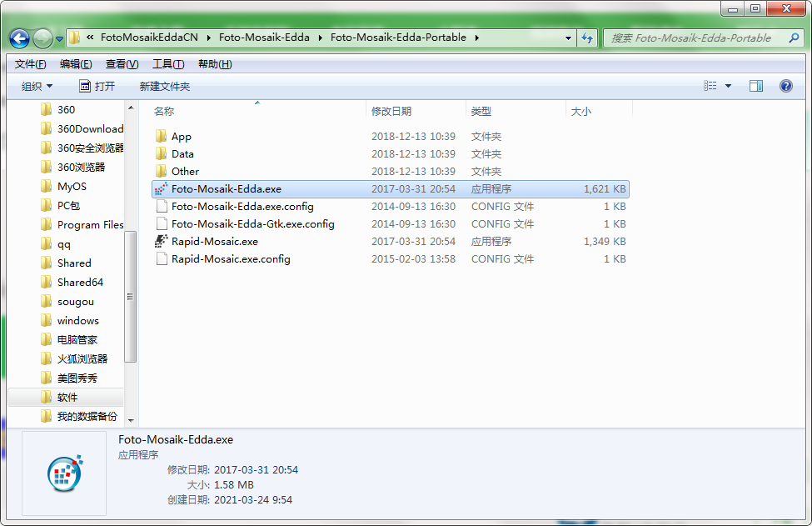
Task: Expand arrow after Foto-Mosaik-Edda breadcrumb
Action: [320, 38]
